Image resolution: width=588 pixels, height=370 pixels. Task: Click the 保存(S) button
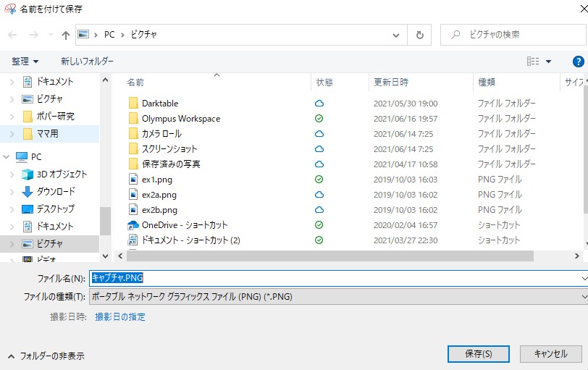click(479, 354)
